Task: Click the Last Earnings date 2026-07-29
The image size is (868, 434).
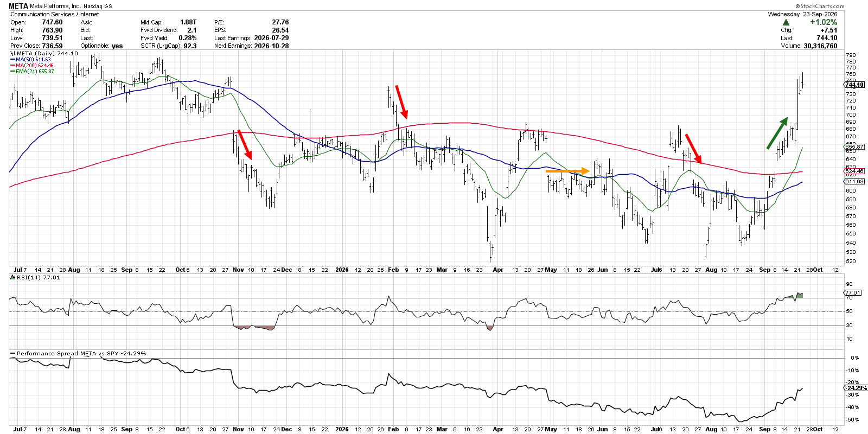Action: (x=271, y=38)
